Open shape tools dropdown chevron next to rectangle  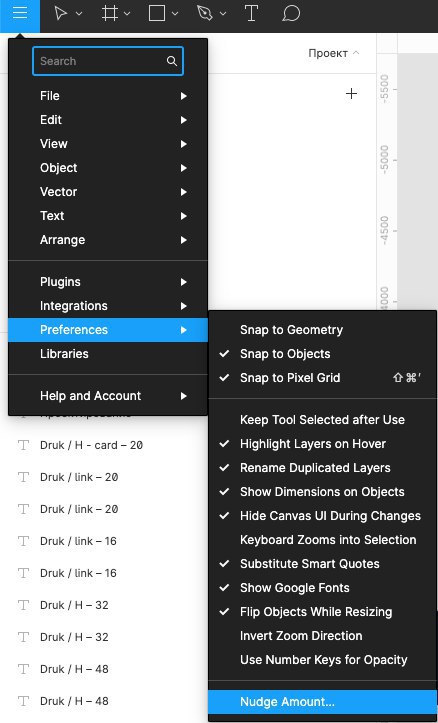175,14
